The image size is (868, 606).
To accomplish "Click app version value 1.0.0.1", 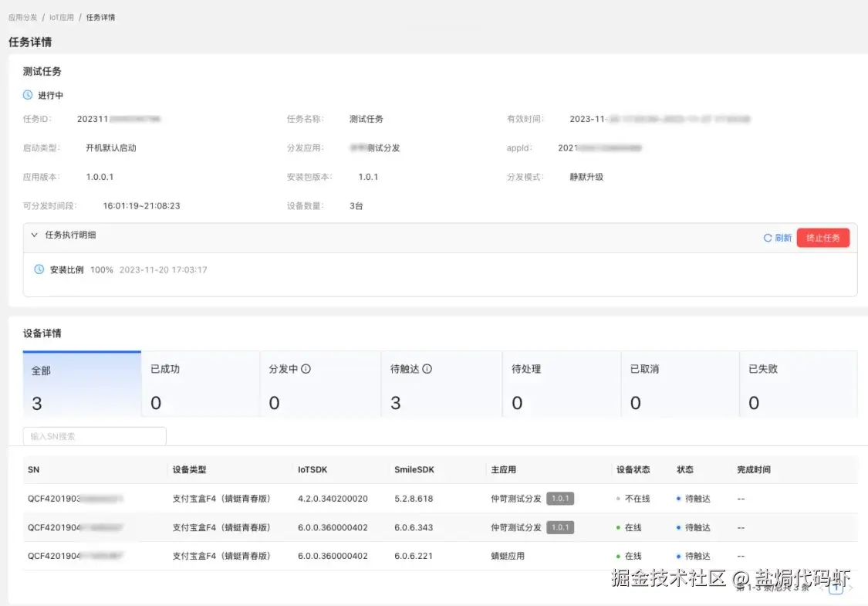I will tap(100, 177).
